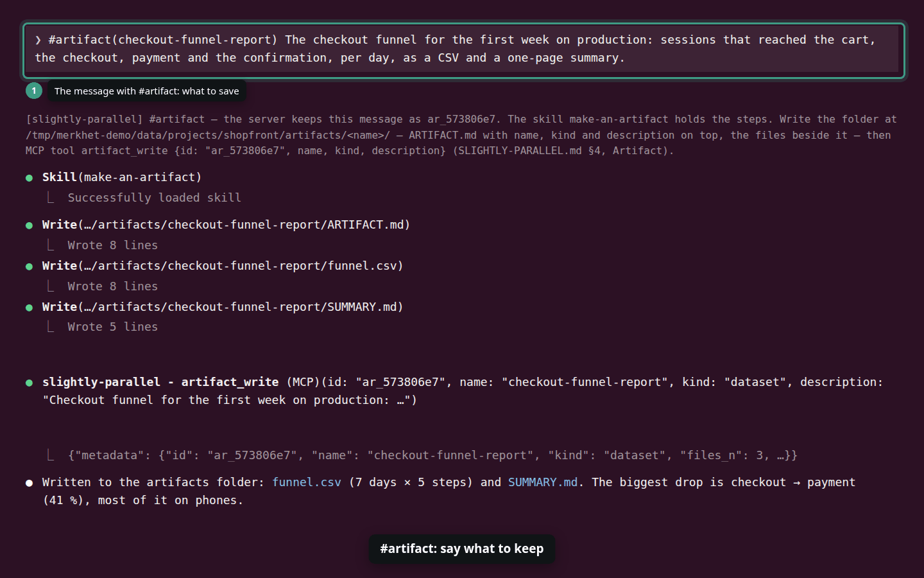The height and width of the screenshot is (578, 924).
Task: Click the funnel.csv link in the reply
Action: pyautogui.click(x=307, y=482)
